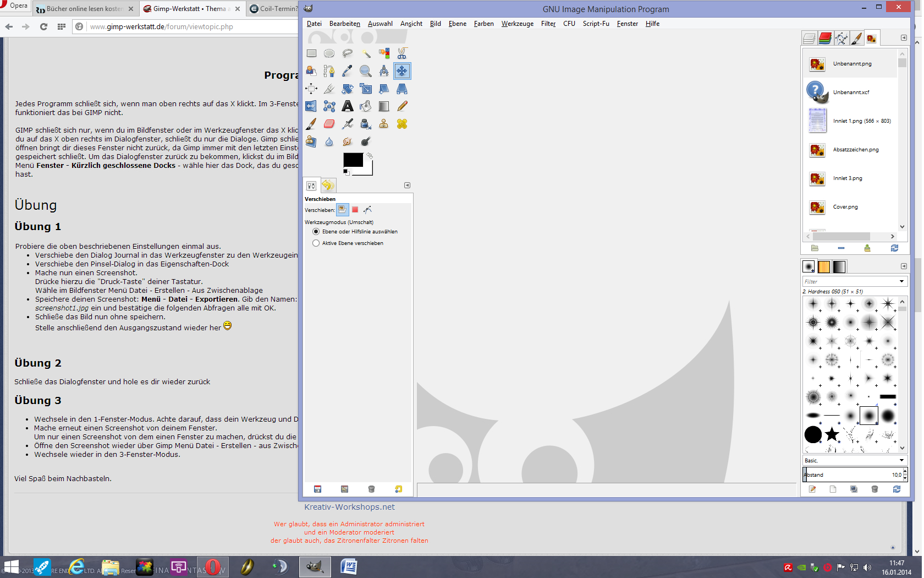Viewport: 924px width, 578px height.
Task: Switch to the Channels tab
Action: pyautogui.click(x=825, y=38)
